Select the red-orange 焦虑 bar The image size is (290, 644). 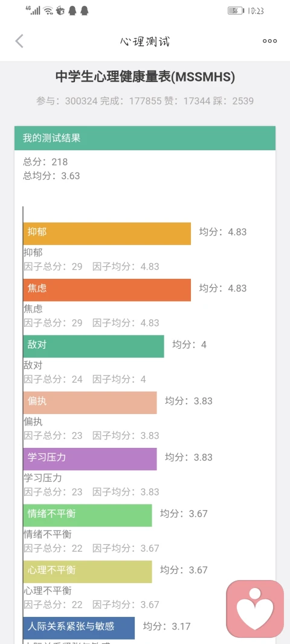pyautogui.click(x=107, y=290)
